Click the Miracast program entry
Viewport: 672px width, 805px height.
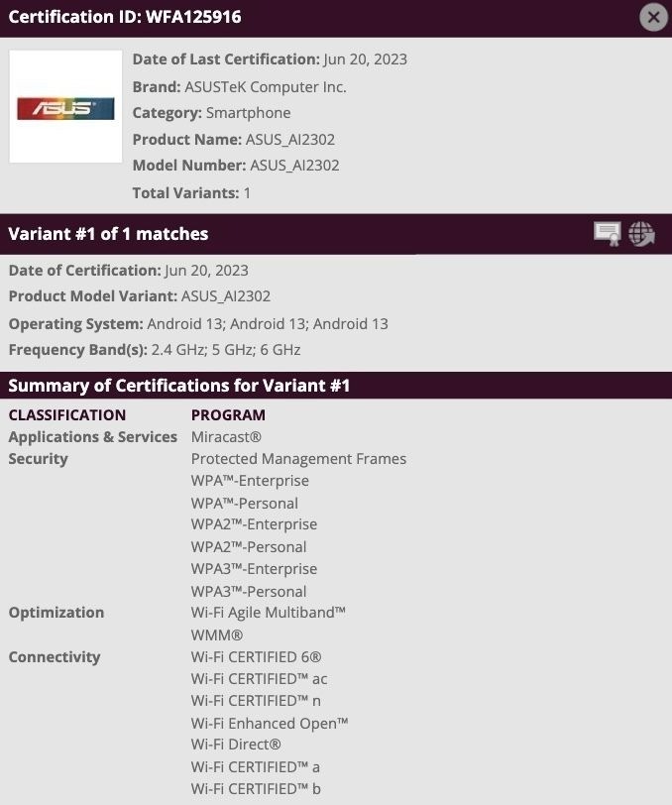click(x=226, y=436)
